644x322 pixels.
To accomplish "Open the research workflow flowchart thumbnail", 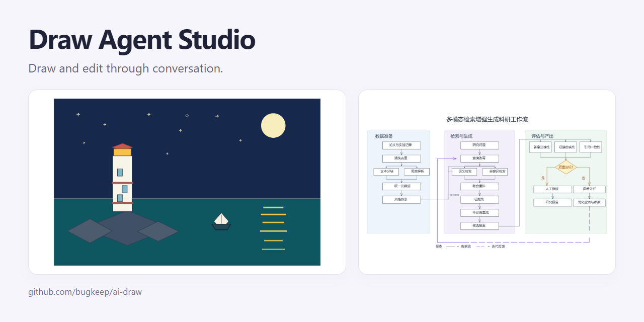I will 487,182.
